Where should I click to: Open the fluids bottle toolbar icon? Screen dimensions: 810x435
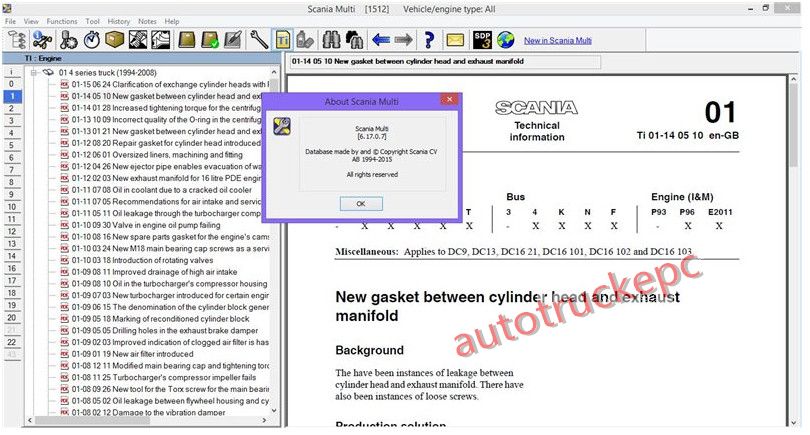[305, 40]
